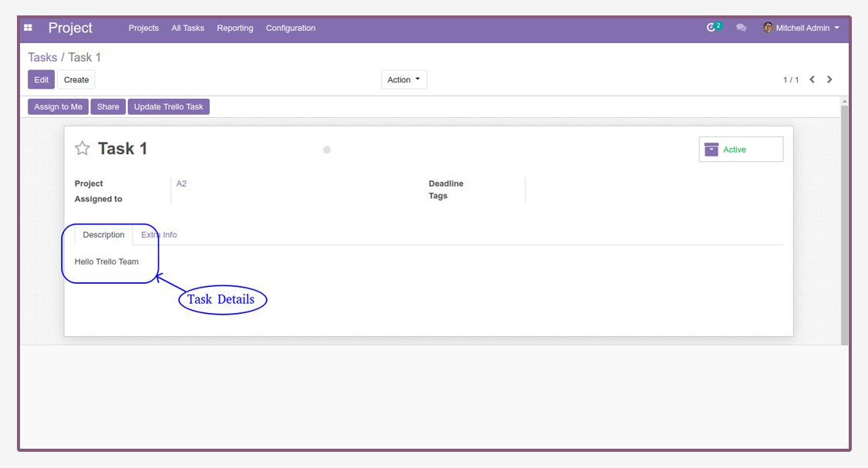
Task: Click the Create button
Action: point(76,79)
